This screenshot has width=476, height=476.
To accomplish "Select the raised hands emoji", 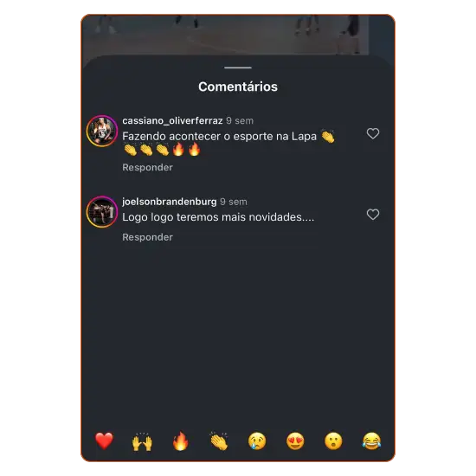I will pyautogui.click(x=142, y=441).
